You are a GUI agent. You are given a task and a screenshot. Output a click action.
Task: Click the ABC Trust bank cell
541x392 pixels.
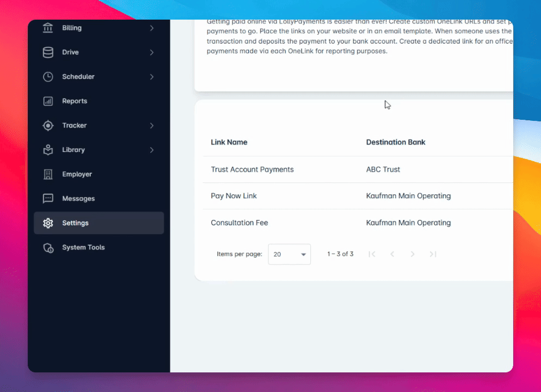(383, 169)
